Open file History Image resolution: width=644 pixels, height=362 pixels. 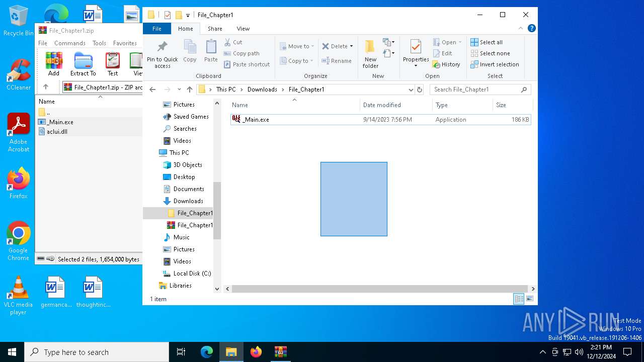tap(446, 64)
